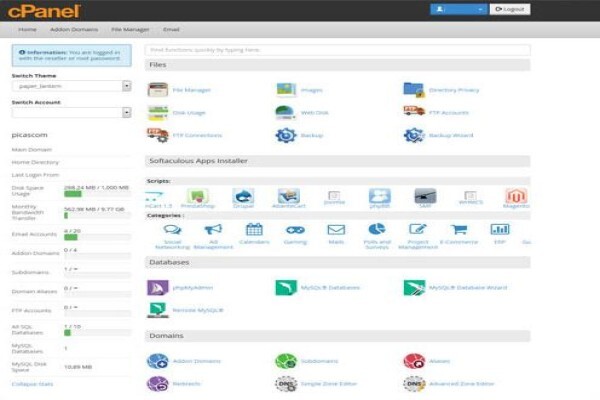Go to Home in the navigation bar
600x400 pixels.
tap(28, 29)
